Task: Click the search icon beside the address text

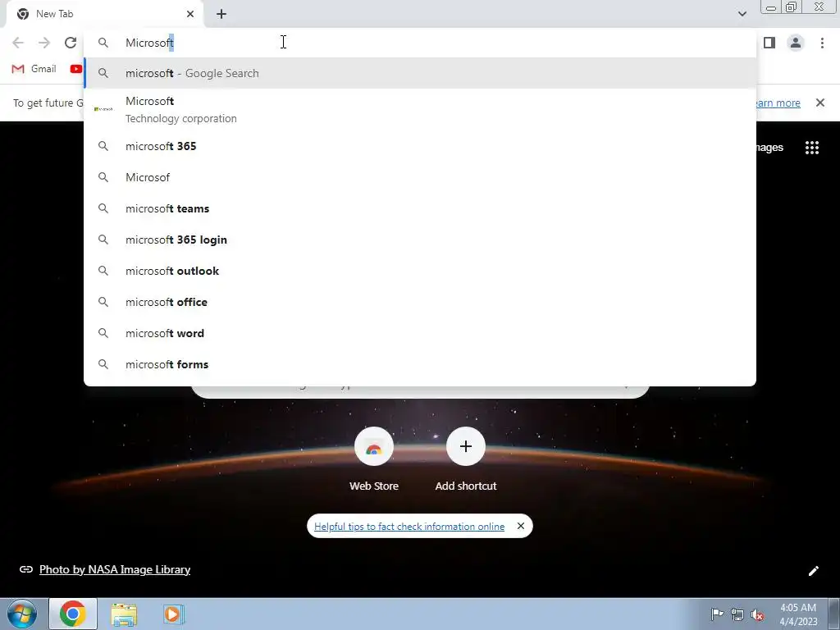Action: point(103,43)
